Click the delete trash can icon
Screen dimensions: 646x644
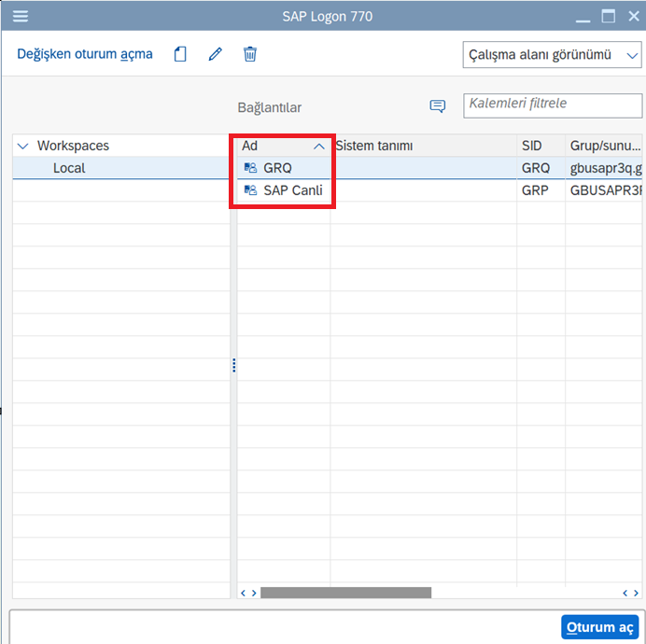pos(250,54)
